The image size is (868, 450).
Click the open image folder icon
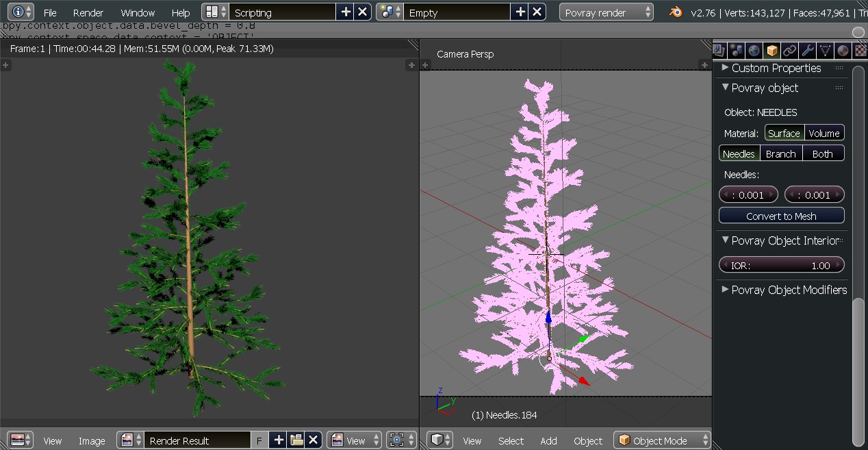click(x=296, y=440)
